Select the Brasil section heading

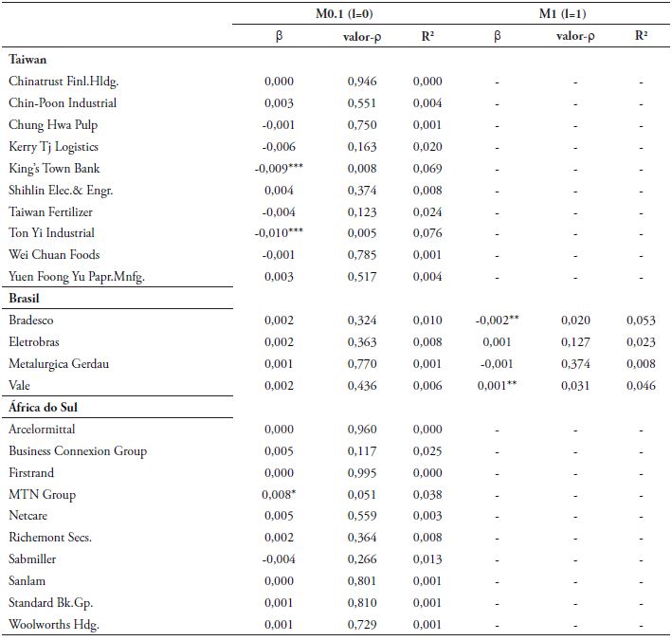25,298
